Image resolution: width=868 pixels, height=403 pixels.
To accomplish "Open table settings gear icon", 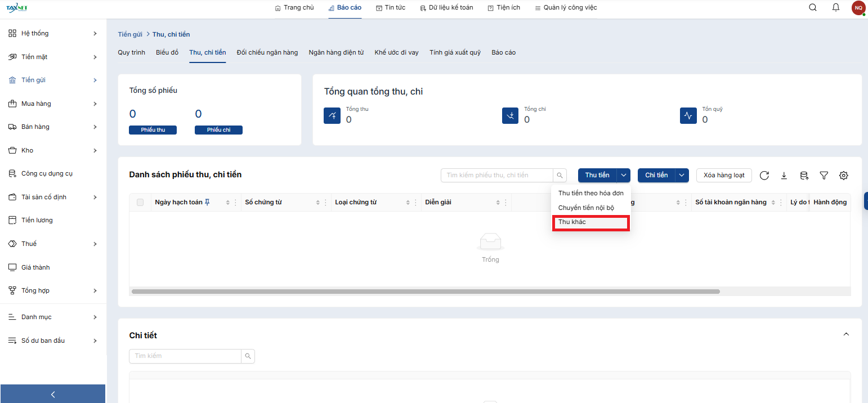I will (843, 176).
